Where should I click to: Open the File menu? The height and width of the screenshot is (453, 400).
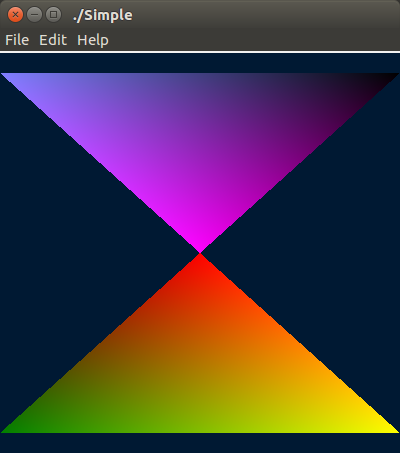coord(17,40)
